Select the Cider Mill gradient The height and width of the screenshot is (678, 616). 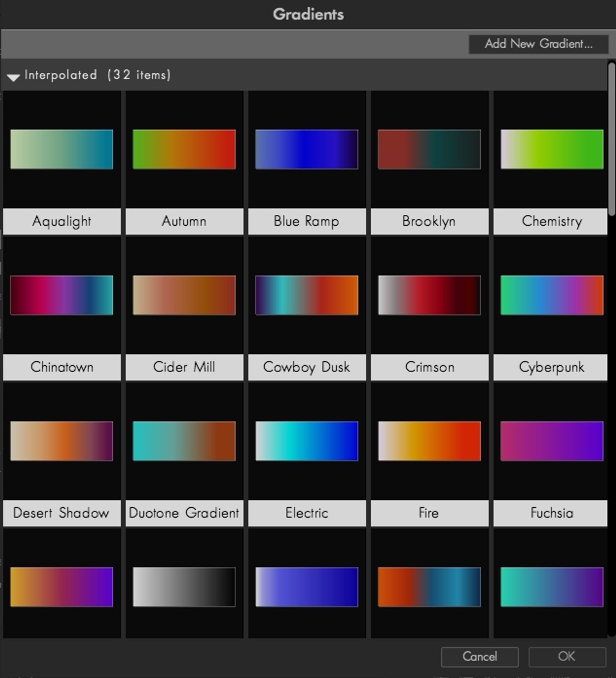[184, 295]
